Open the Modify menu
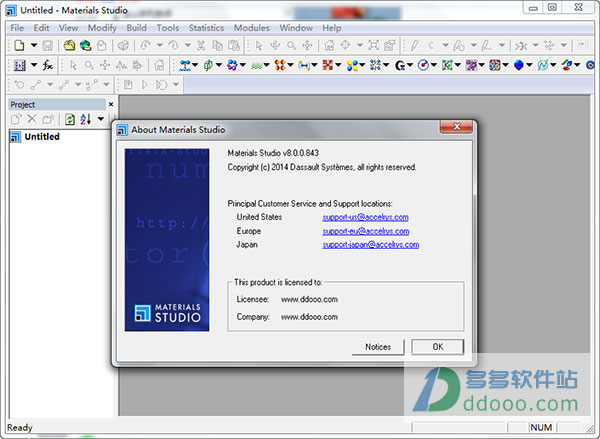 (x=102, y=28)
